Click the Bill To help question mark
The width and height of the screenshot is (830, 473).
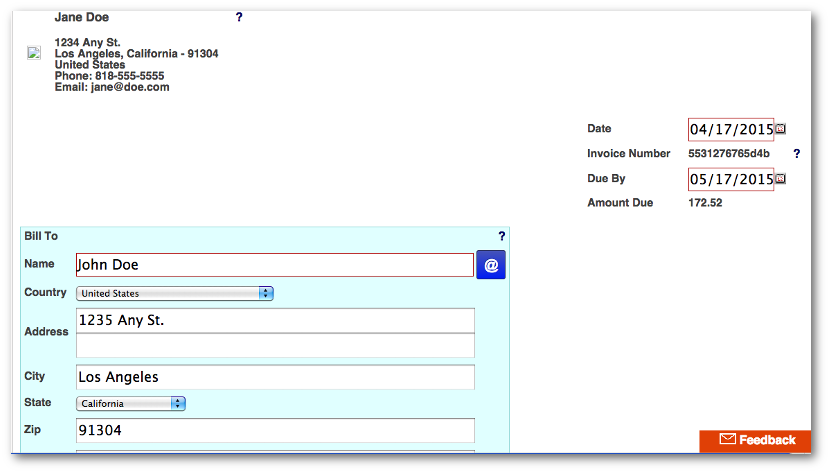point(501,237)
